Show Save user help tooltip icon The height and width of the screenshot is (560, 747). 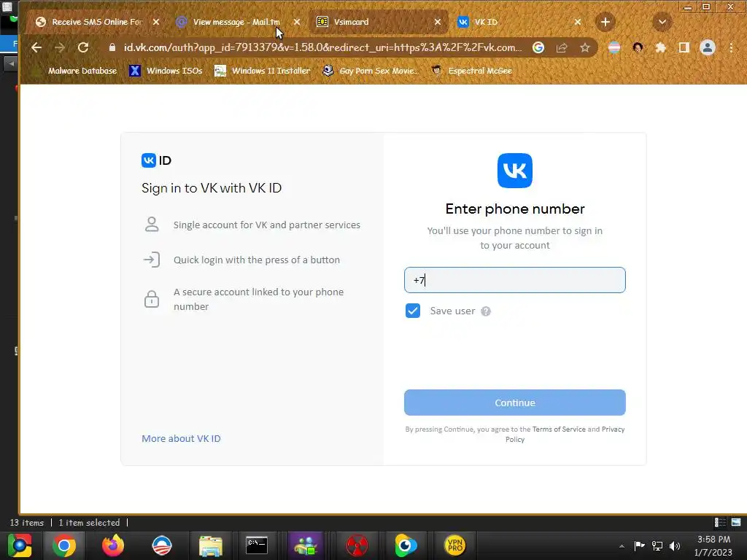tap(485, 311)
